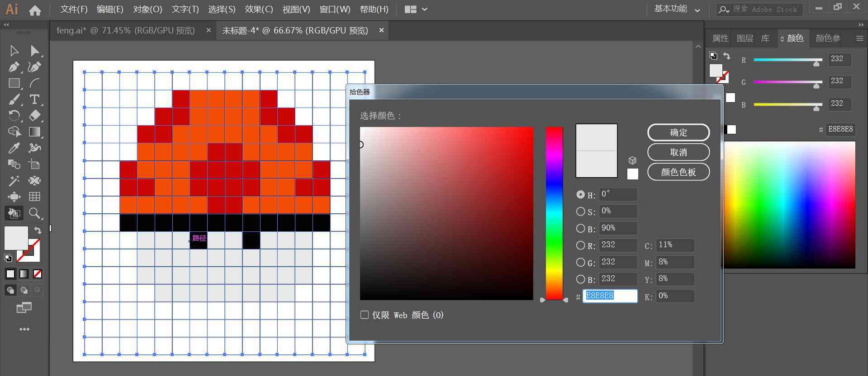Click the large fill color swatch in toolbar
The image size is (868, 376).
click(x=16, y=238)
